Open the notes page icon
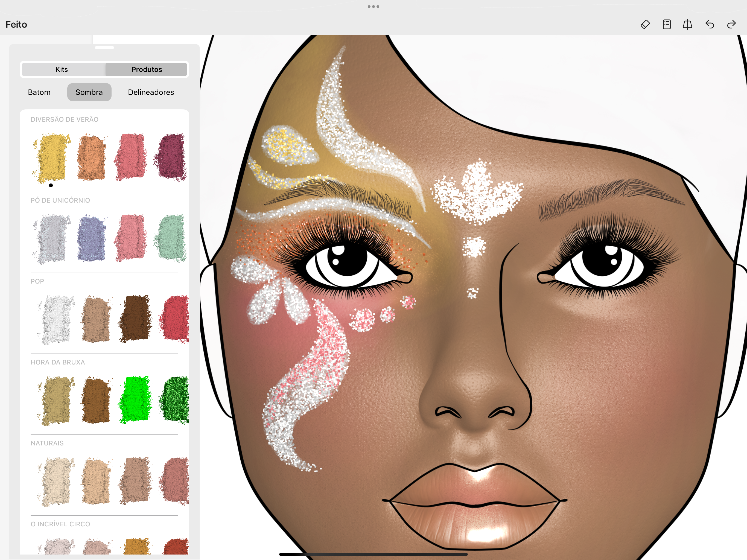Viewport: 747px width, 560px height. pyautogui.click(x=667, y=24)
